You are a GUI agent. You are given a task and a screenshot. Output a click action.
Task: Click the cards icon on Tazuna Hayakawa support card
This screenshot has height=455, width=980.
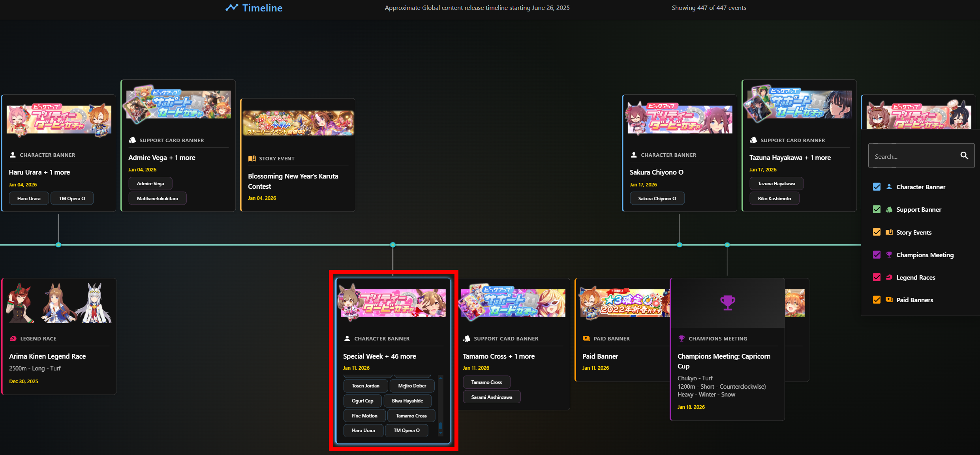753,140
